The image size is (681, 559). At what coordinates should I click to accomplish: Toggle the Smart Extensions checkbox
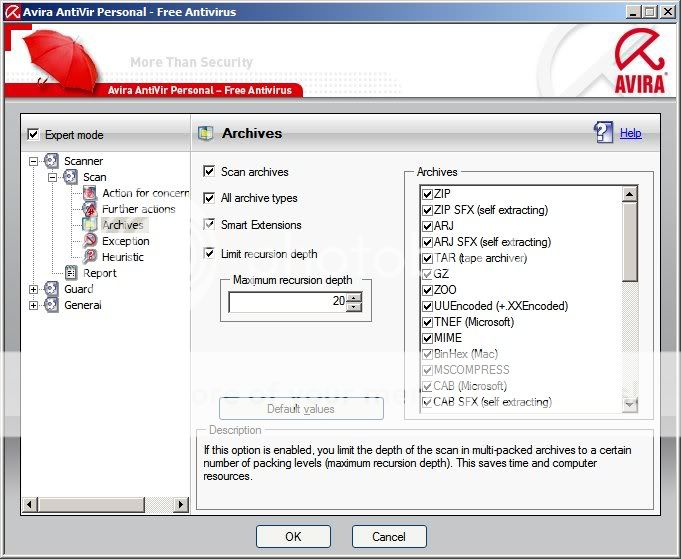click(x=209, y=225)
